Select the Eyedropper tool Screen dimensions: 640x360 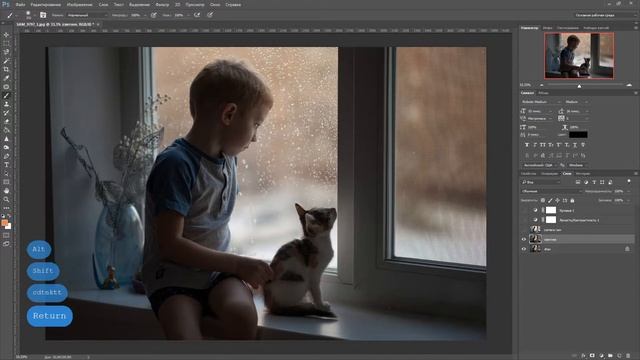point(6,78)
